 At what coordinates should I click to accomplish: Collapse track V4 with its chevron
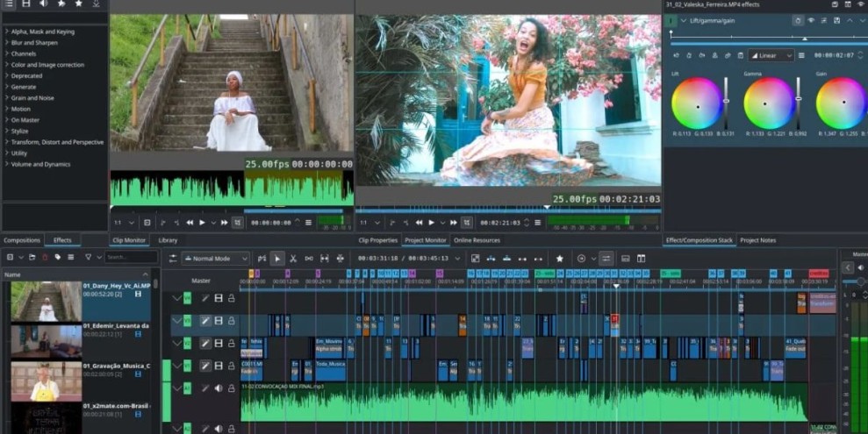[x=176, y=299]
